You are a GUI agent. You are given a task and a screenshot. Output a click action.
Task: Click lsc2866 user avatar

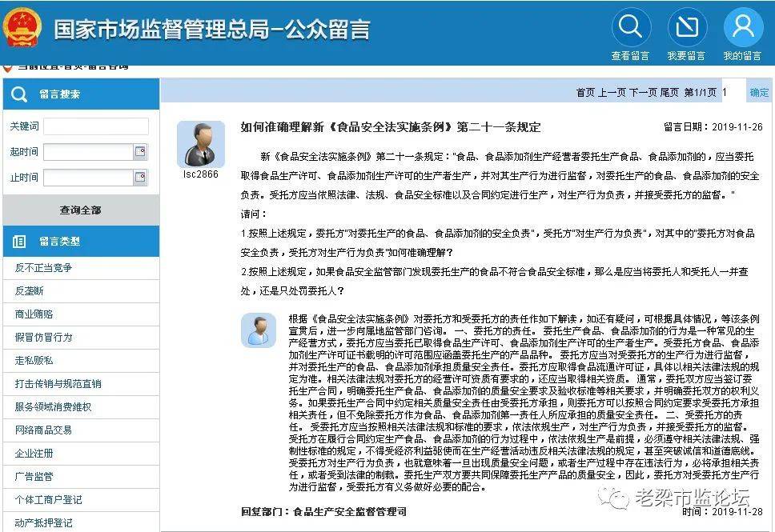(x=200, y=144)
